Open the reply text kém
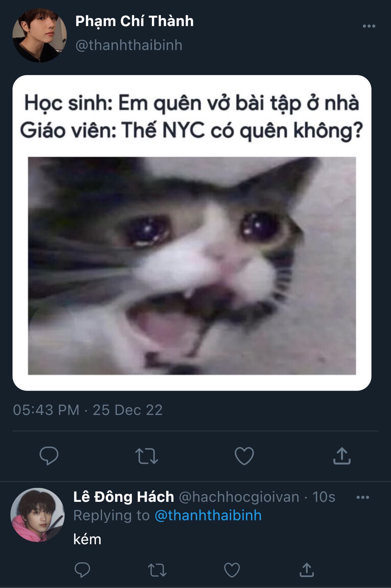Image resolution: width=391 pixels, height=588 pixels. click(87, 539)
